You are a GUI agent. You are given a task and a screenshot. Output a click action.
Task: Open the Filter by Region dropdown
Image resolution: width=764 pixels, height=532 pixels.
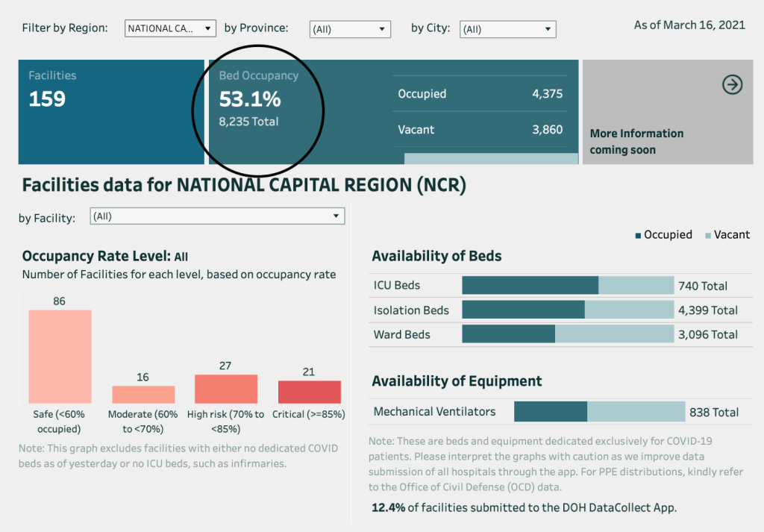pos(170,28)
